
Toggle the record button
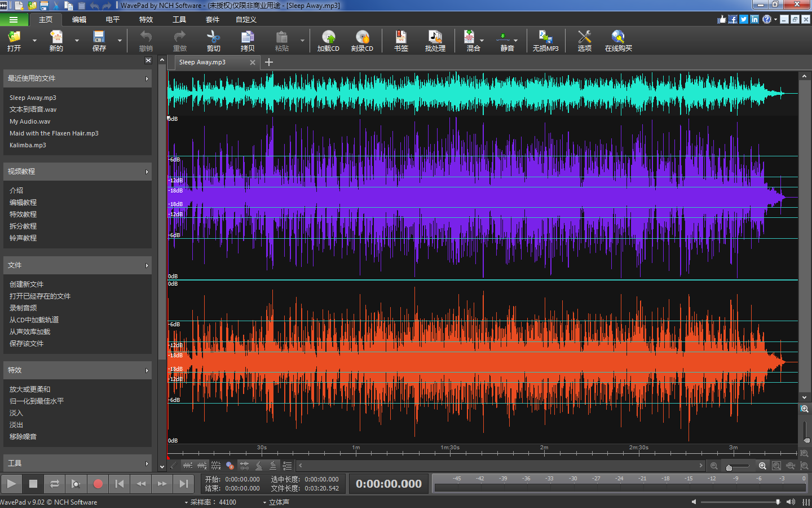pyautogui.click(x=98, y=484)
